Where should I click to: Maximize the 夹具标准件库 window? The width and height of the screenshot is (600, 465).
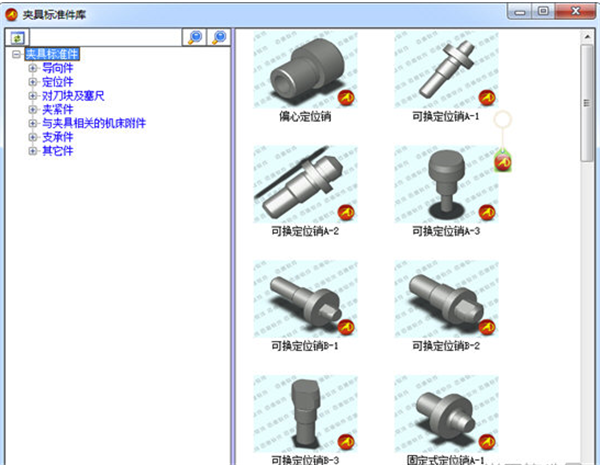coord(543,11)
